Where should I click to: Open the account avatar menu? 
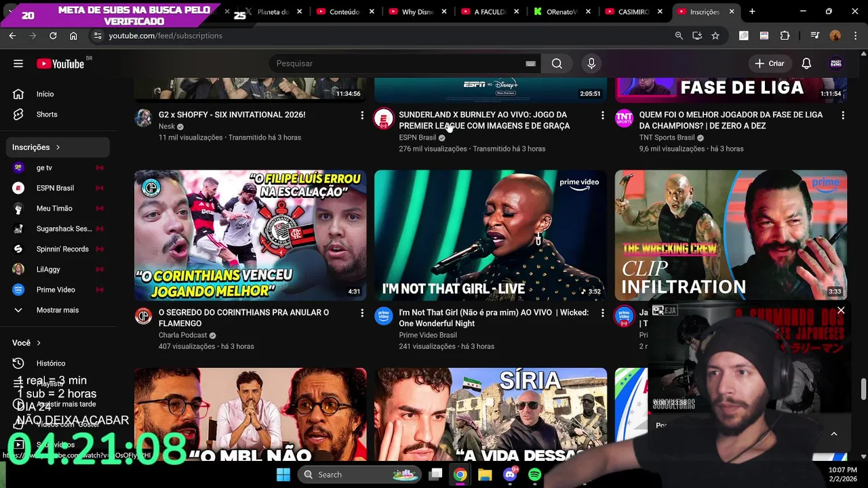836,64
